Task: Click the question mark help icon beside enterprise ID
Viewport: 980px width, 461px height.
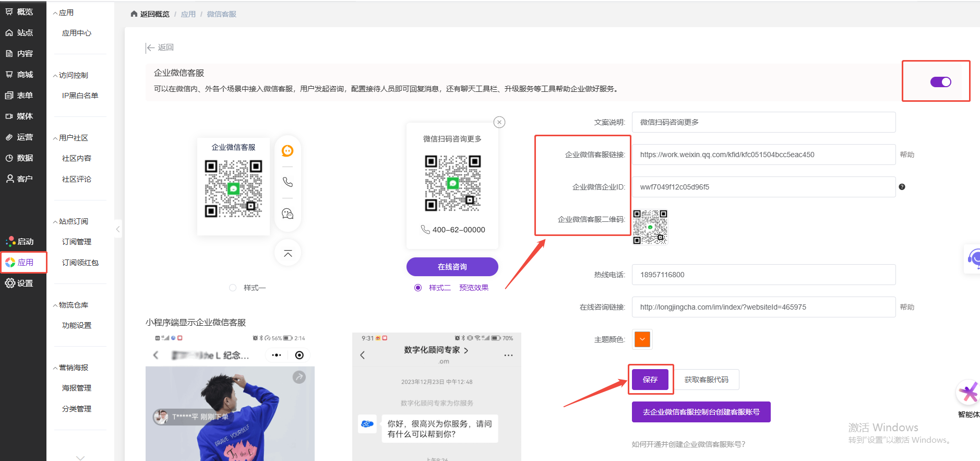Action: tap(902, 187)
